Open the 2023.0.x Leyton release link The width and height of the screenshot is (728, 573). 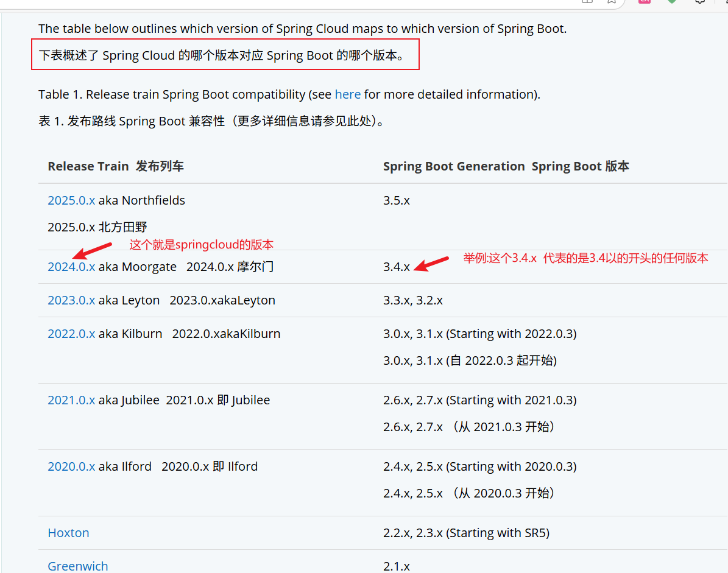pyautogui.click(x=71, y=300)
